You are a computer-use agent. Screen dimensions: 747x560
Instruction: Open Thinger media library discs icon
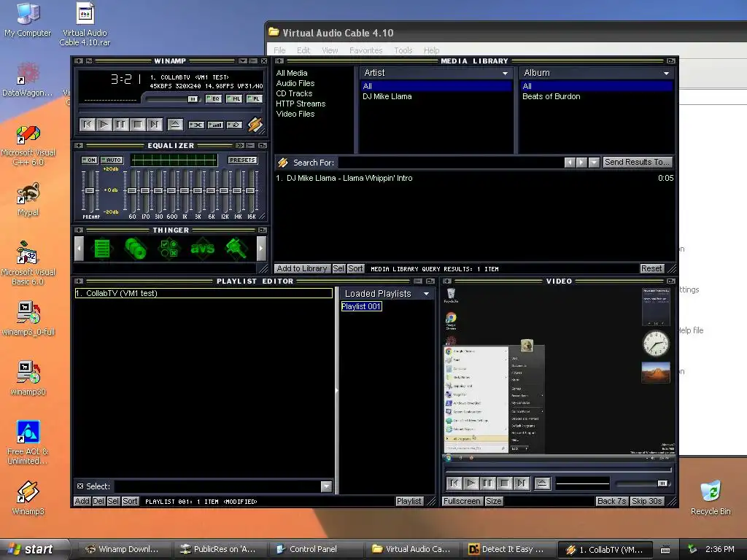coord(135,249)
